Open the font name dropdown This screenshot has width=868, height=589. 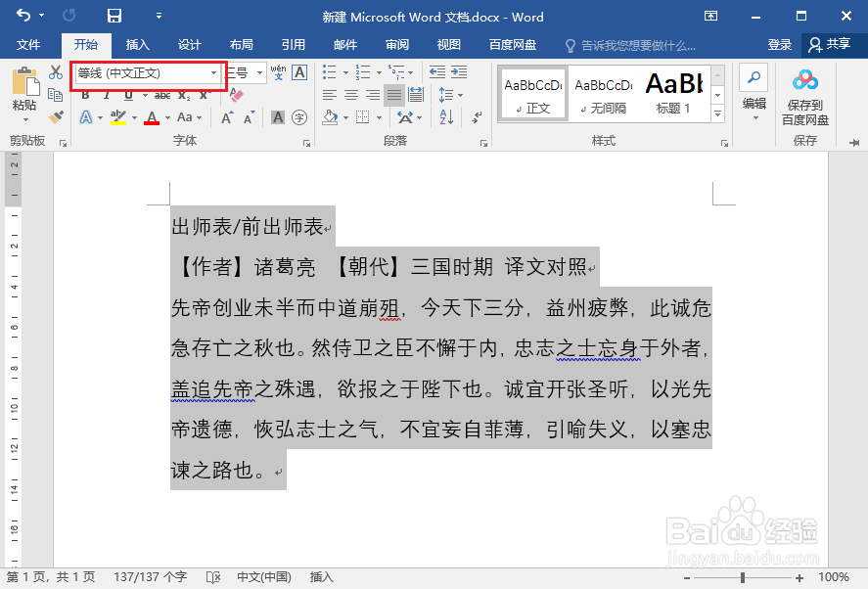click(x=214, y=73)
